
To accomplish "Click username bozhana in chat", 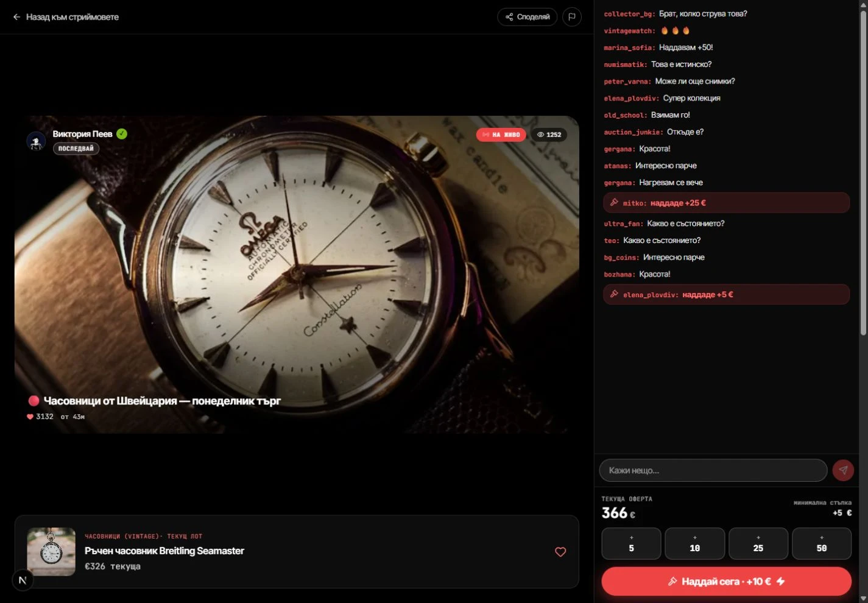I will pos(619,275).
